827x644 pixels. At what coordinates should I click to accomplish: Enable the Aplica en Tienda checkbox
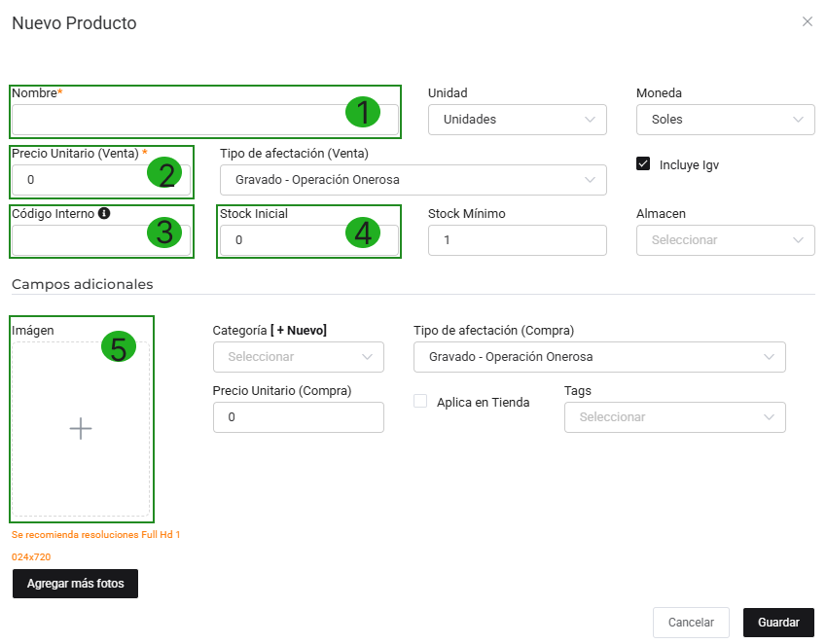(x=420, y=401)
